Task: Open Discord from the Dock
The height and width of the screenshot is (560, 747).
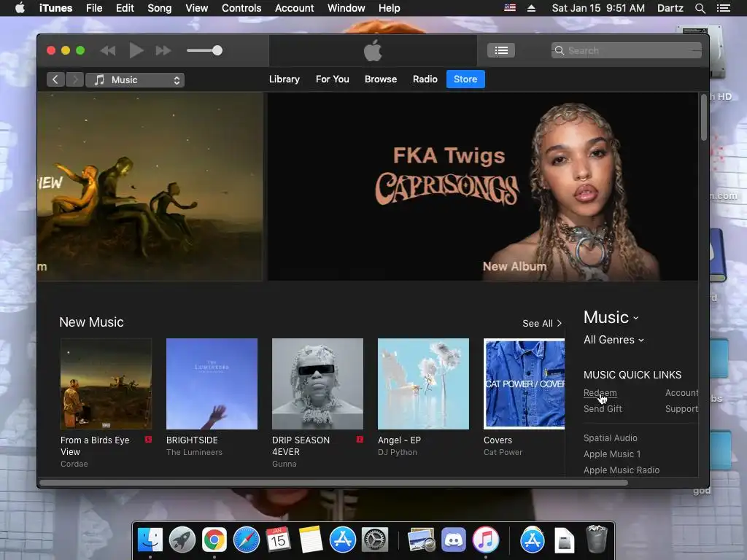Action: [x=454, y=540]
